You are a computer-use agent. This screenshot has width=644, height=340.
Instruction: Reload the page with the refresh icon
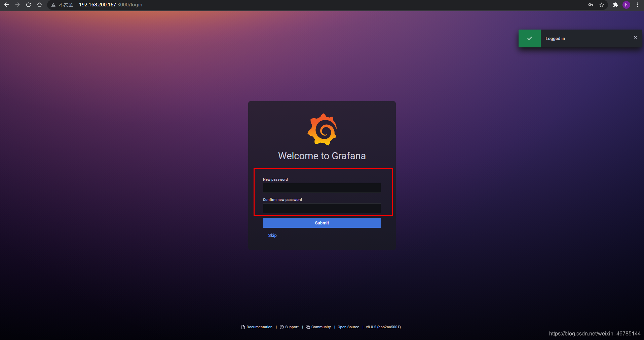click(29, 5)
